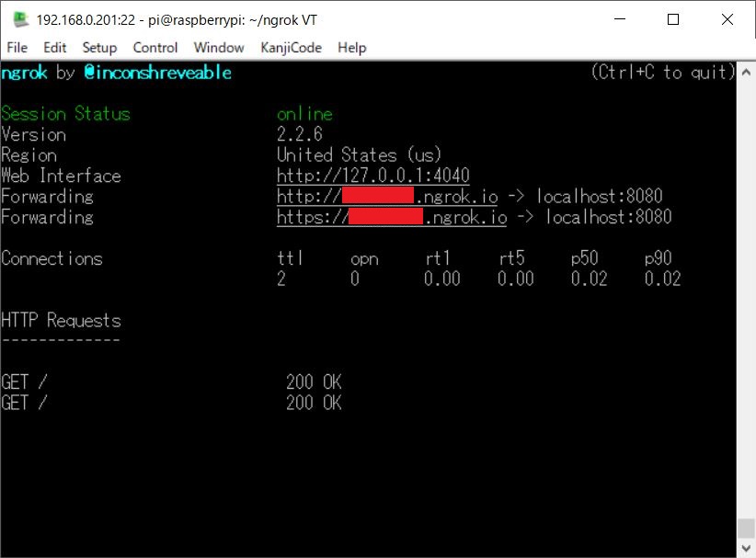This screenshot has width=756, height=558.
Task: Click the green 'online' status text
Action: (x=304, y=114)
